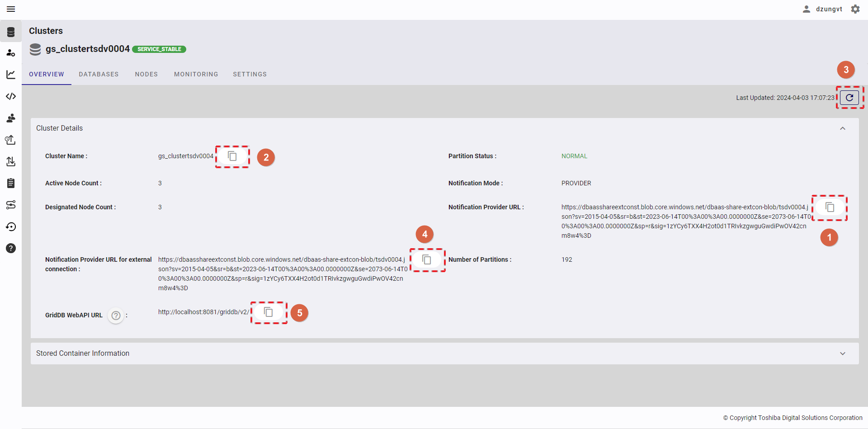Click the code brackets sidebar icon
Screen dimensions: 868x429
coord(11,96)
